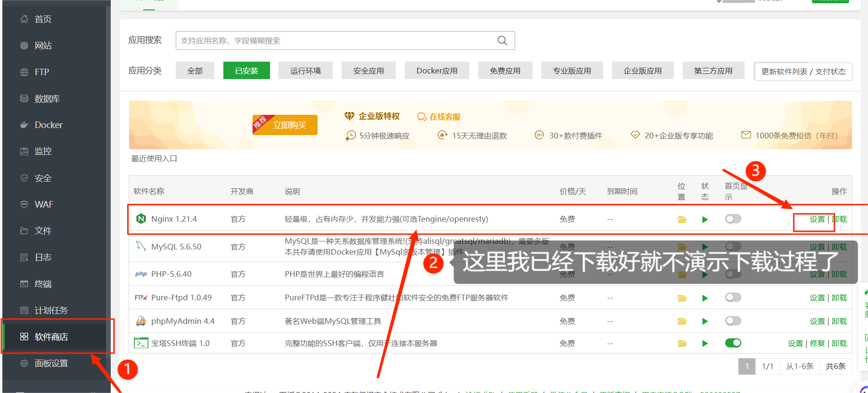This screenshot has width=868, height=393.
Task: Open 设置 for 宝塔SSH终端
Action: click(x=795, y=344)
